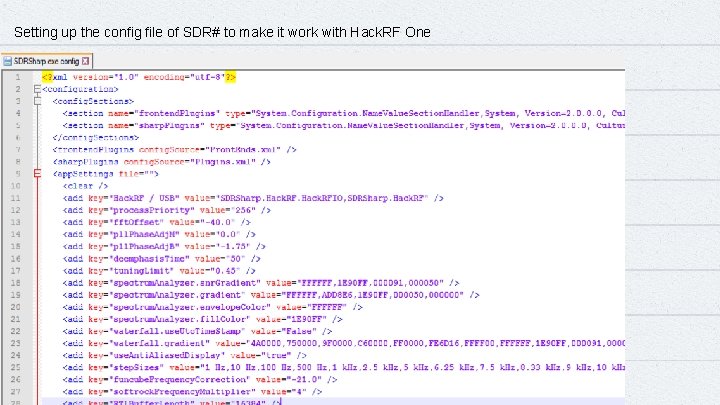Viewport: 720px width, 405px height.
Task: Click the save icon on file tab
Action: (x=7, y=61)
